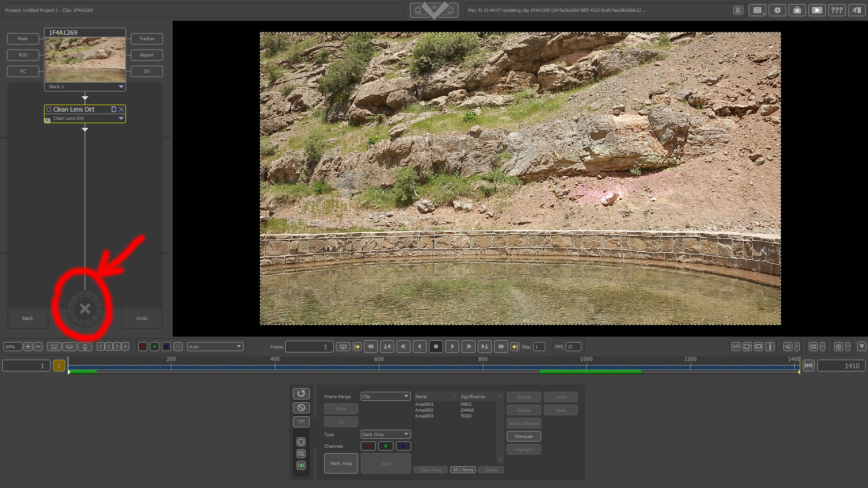868x488 pixels.
Task: Click the FPS value field
Action: coord(573,347)
